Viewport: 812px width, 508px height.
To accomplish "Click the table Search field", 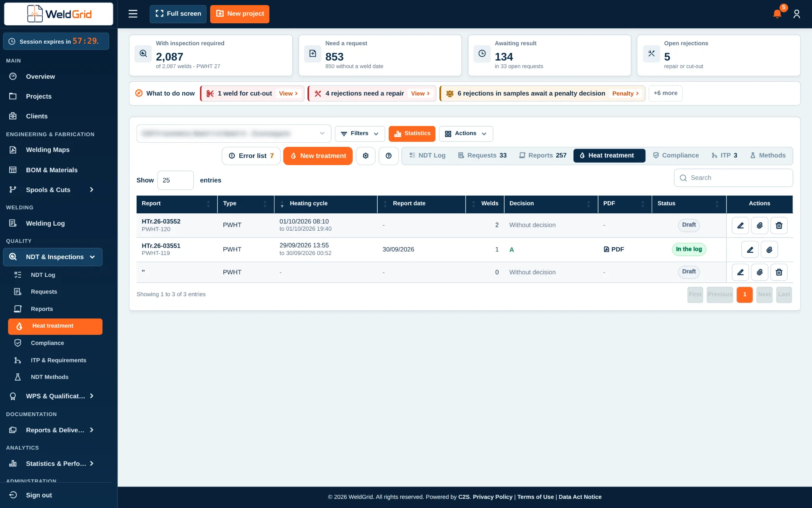I will pyautogui.click(x=733, y=178).
